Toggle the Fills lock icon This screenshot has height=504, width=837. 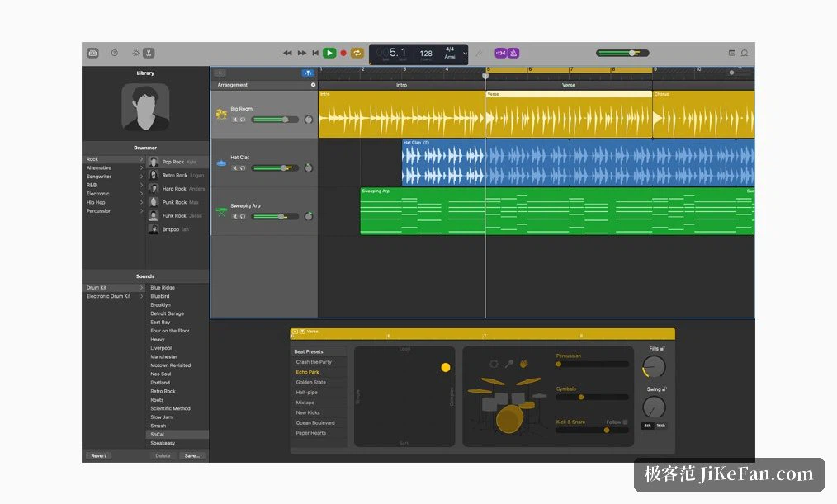[x=663, y=349]
